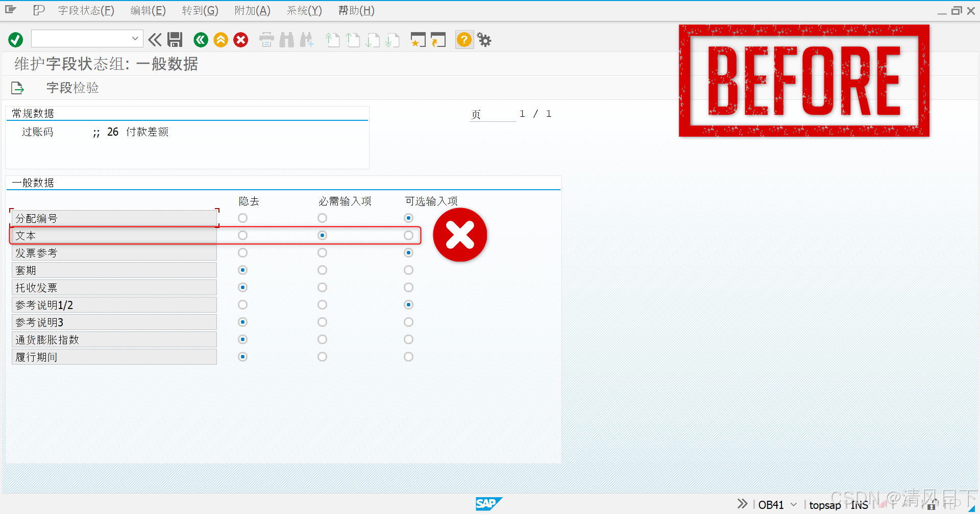Exit the screen via yellow arrow icon
980x514 pixels.
tap(220, 39)
